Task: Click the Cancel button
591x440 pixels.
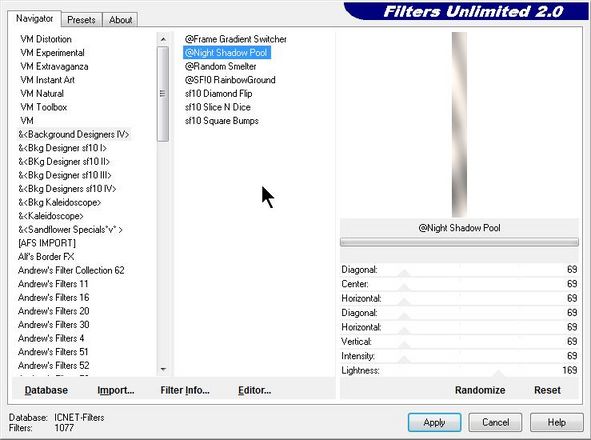Action: (495, 422)
